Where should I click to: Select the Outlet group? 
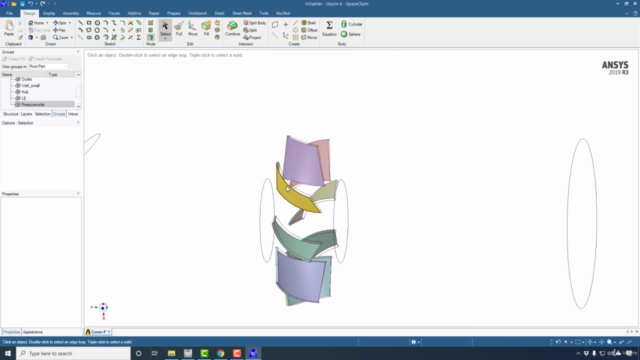27,79
